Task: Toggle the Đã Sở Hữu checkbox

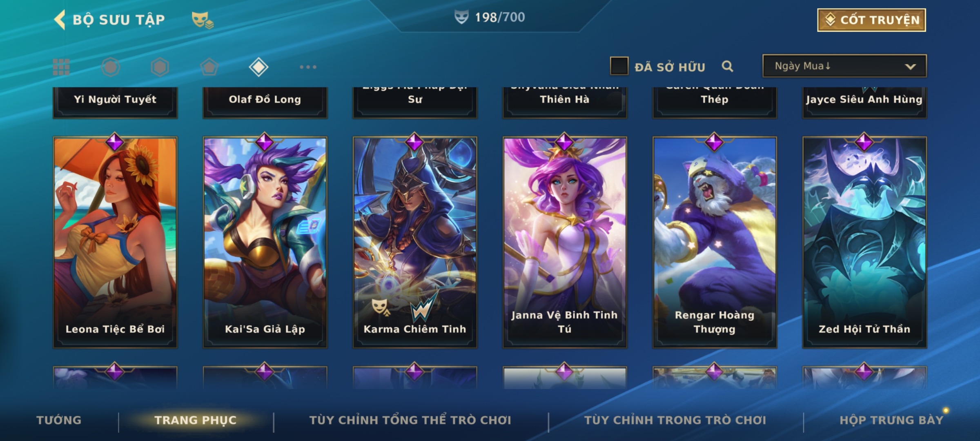Action: pyautogui.click(x=619, y=66)
